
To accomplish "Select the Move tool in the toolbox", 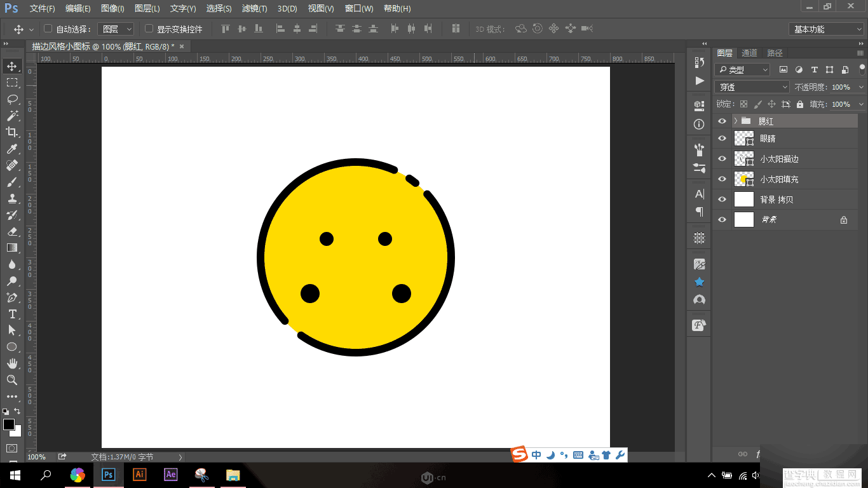I will [12, 66].
